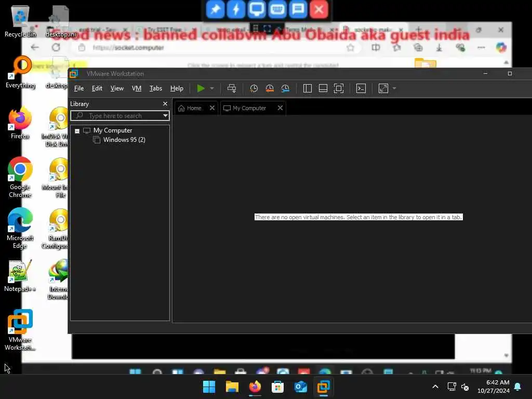Click the green power on VM button
532x399 pixels.
201,88
